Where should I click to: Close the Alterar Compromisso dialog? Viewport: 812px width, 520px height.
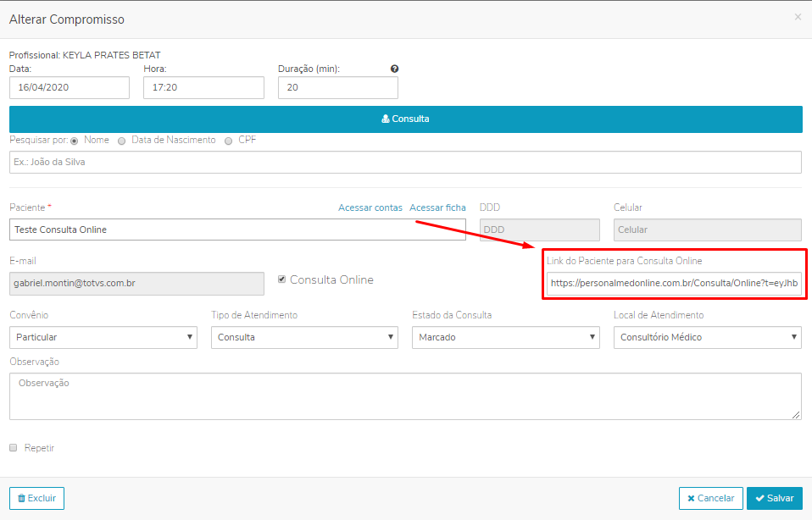(798, 17)
